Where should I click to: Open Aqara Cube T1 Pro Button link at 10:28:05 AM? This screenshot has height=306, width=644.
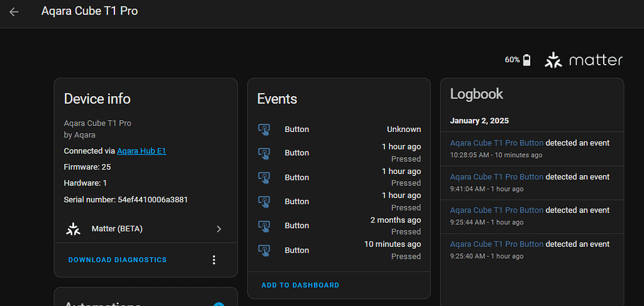pos(496,143)
